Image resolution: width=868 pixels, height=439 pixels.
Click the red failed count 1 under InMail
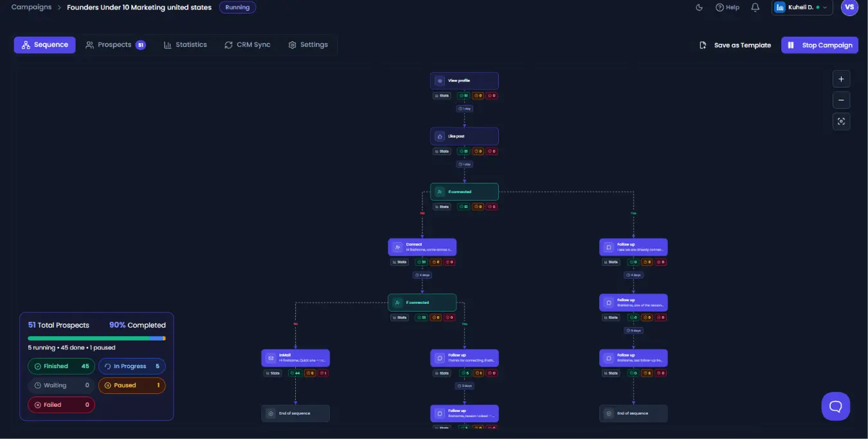point(323,373)
